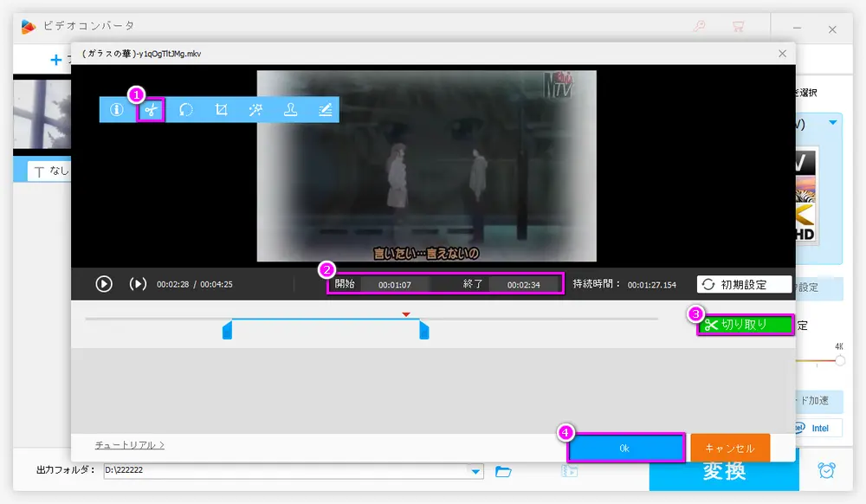The height and width of the screenshot is (504, 866).
Task: Select the crop tool
Action: point(221,110)
